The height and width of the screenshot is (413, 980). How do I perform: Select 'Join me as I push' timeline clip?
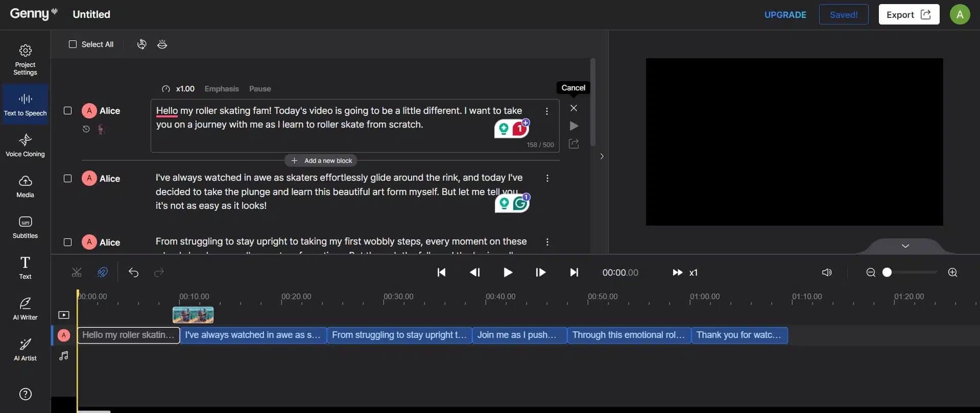pos(520,335)
